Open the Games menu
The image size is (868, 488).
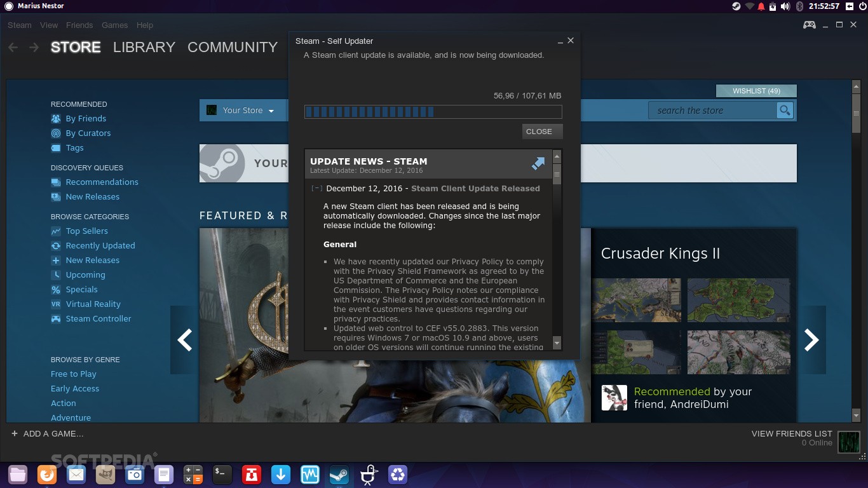pyautogui.click(x=115, y=25)
